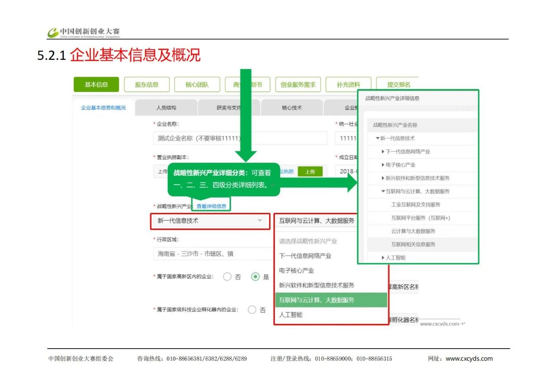Select the 否 radio for 国家高新区
This screenshot has width=555, height=392.
[x=227, y=277]
